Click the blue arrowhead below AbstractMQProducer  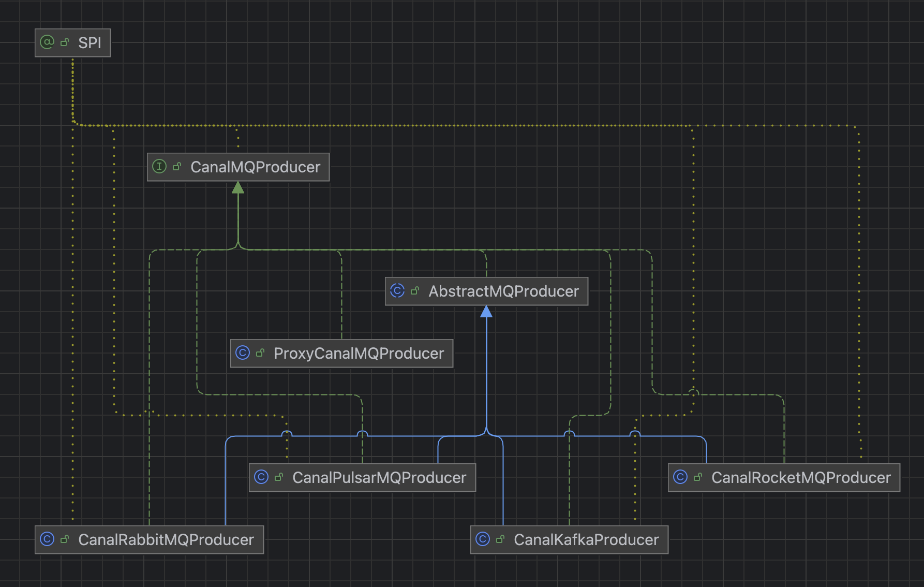[486, 312]
